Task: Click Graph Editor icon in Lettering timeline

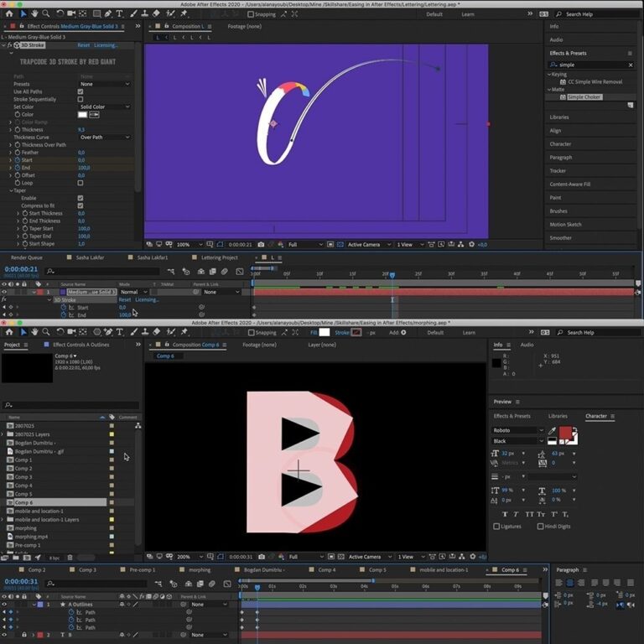Action: coord(240,272)
